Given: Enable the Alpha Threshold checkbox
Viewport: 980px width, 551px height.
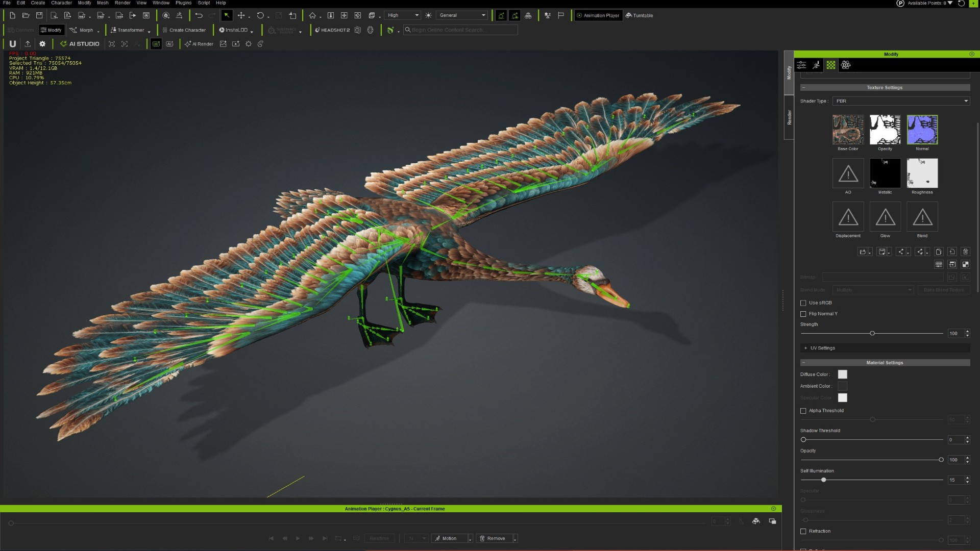Looking at the screenshot, I should (x=803, y=411).
